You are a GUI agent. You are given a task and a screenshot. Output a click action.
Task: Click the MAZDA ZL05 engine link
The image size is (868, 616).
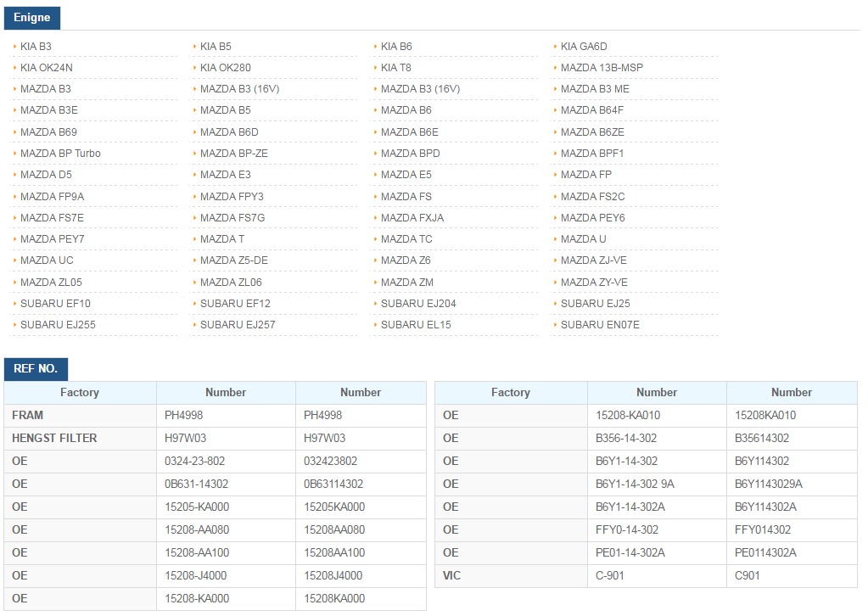pos(51,283)
